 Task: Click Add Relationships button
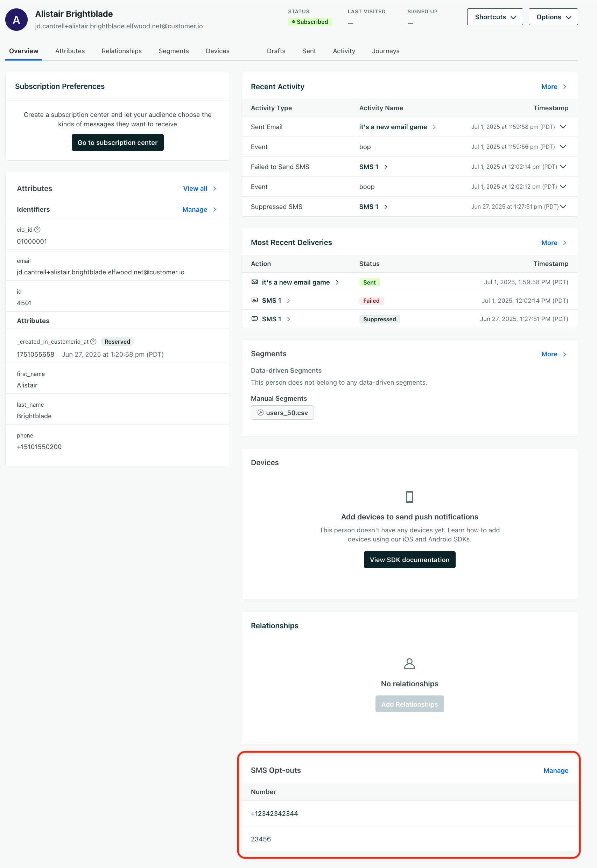(x=409, y=704)
